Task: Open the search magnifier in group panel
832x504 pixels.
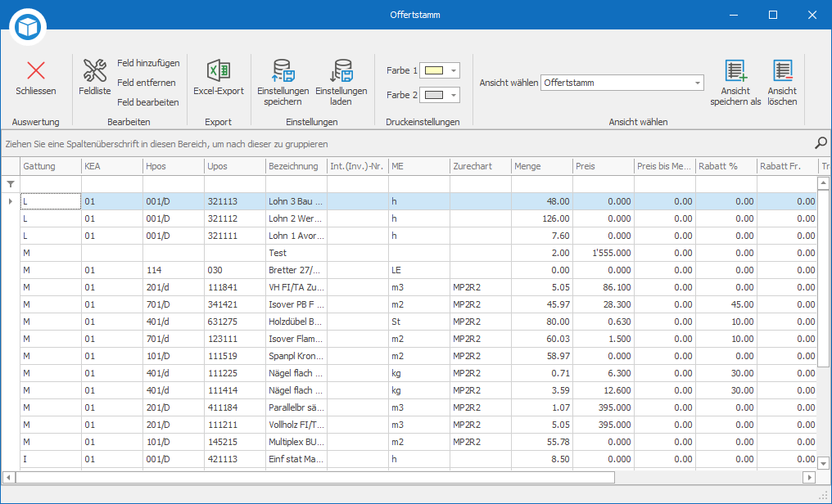Action: pyautogui.click(x=821, y=143)
